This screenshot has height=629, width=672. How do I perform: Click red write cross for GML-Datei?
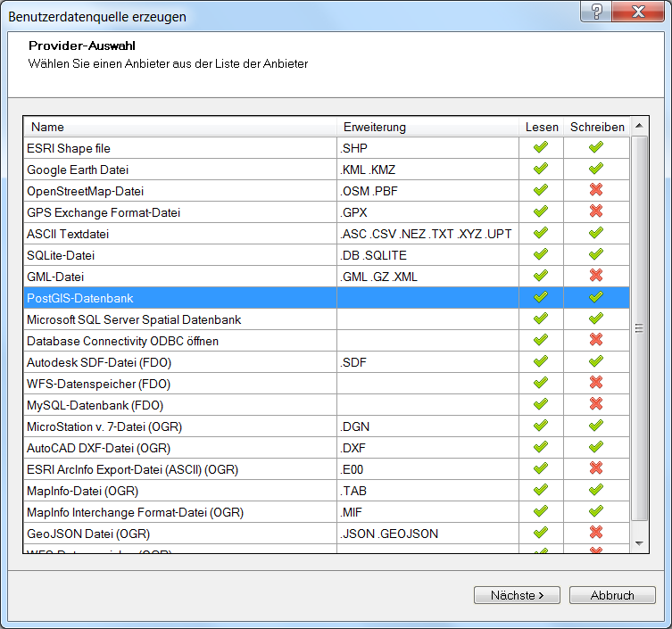596,277
